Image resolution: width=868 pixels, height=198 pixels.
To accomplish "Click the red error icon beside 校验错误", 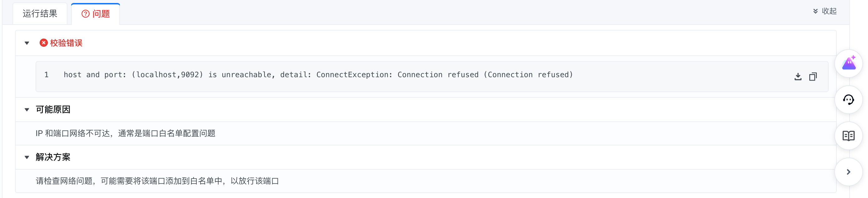I will coord(43,43).
